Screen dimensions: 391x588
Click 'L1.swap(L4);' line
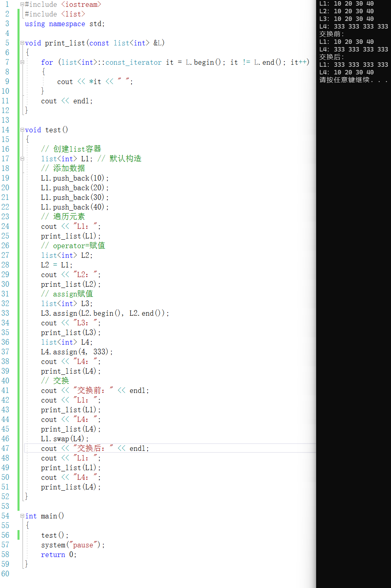coord(65,439)
